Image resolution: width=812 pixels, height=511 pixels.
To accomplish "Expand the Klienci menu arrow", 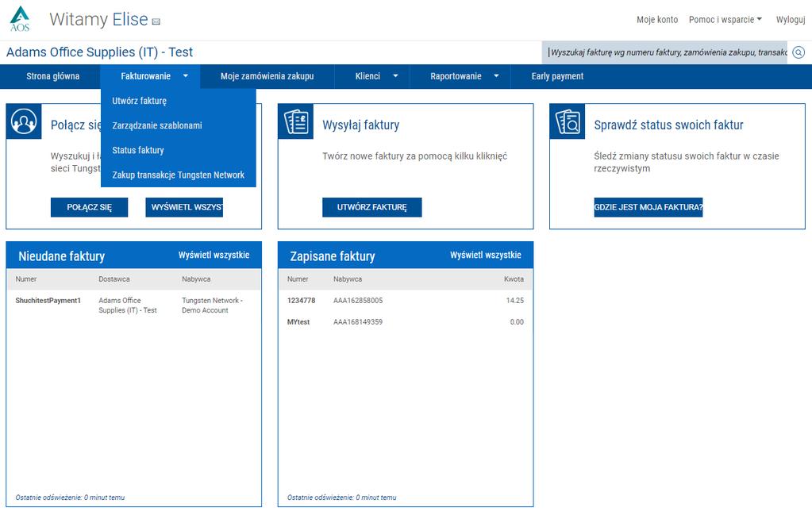I will tap(395, 76).
